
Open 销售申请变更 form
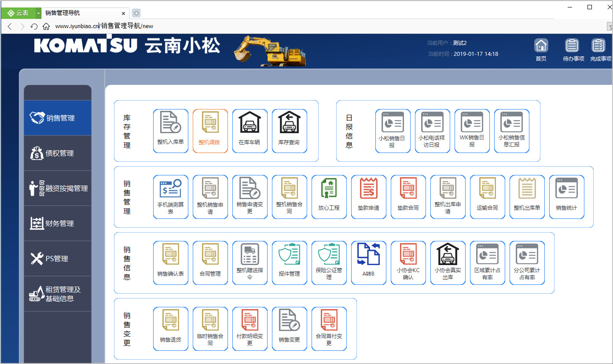(250, 197)
